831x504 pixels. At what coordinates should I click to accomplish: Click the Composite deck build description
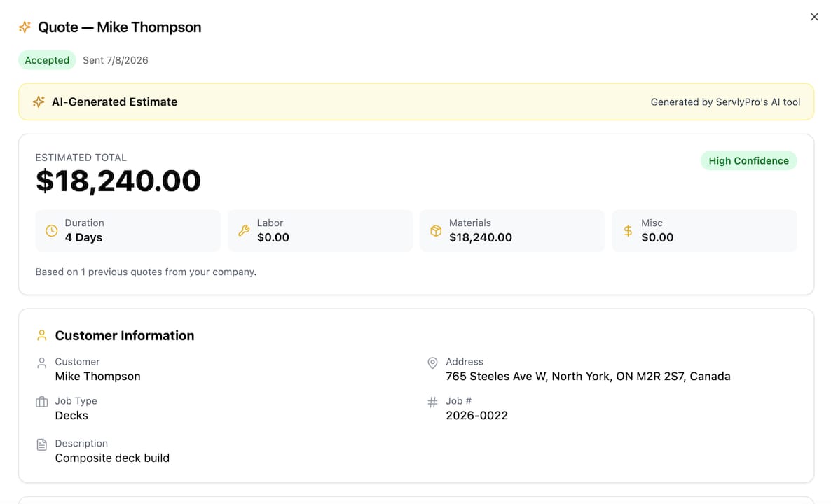pyautogui.click(x=112, y=458)
